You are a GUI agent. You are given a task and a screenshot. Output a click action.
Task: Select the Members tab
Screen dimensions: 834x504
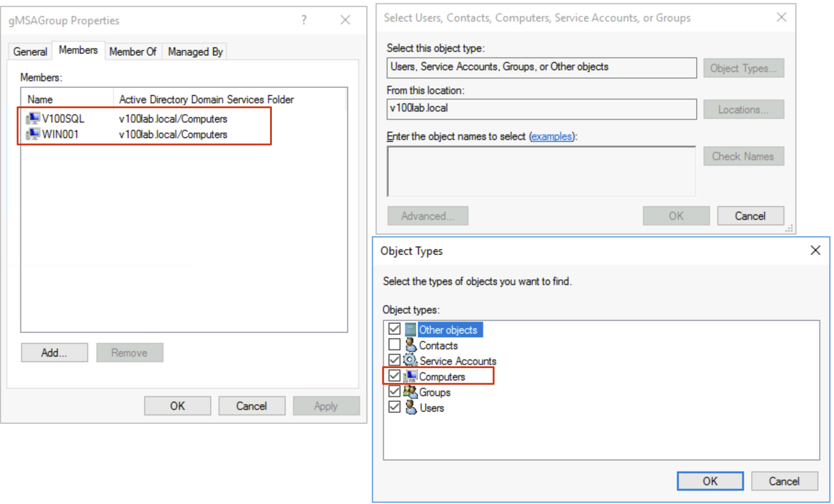[x=78, y=50]
